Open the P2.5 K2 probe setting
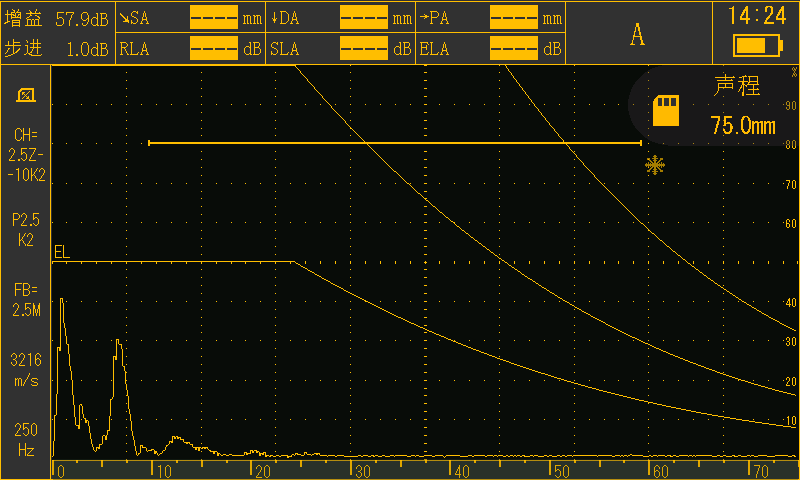The image size is (800, 480). pyautogui.click(x=26, y=230)
